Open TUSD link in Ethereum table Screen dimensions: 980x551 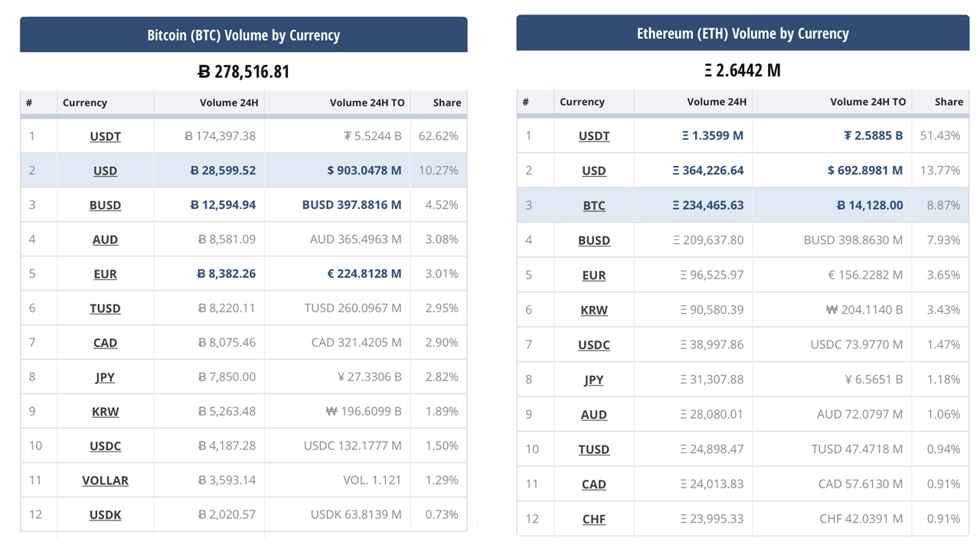point(594,449)
